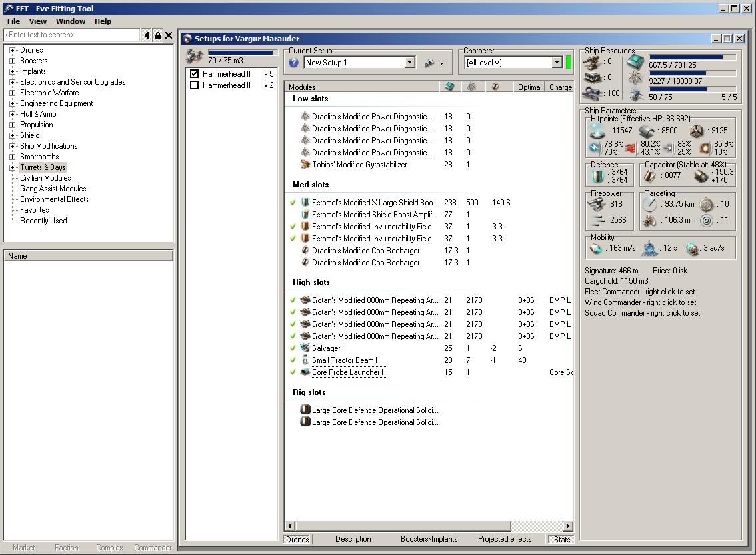Open the View menu
Screen dimensions: 756x555
pyautogui.click(x=37, y=21)
